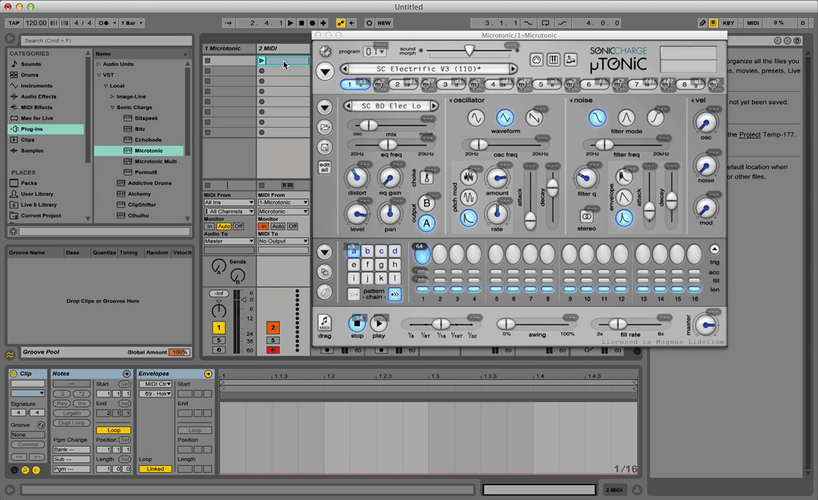Select the Audio Effects category

click(x=38, y=97)
